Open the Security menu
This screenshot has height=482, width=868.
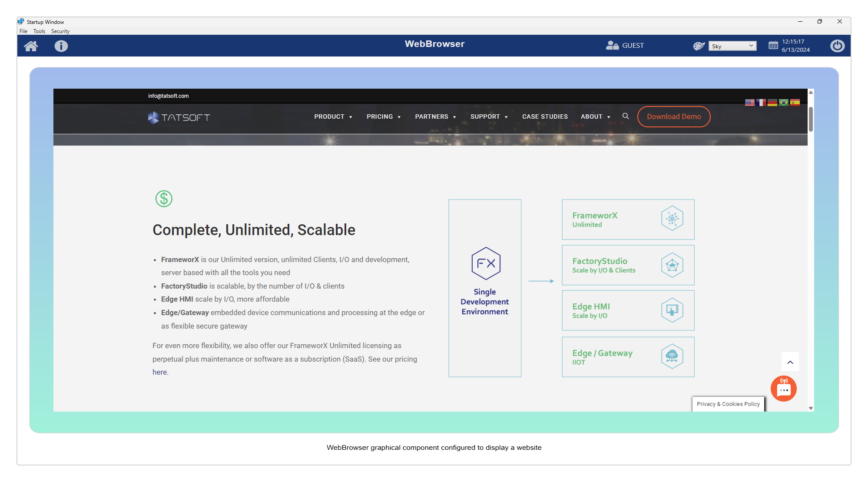pyautogui.click(x=60, y=31)
